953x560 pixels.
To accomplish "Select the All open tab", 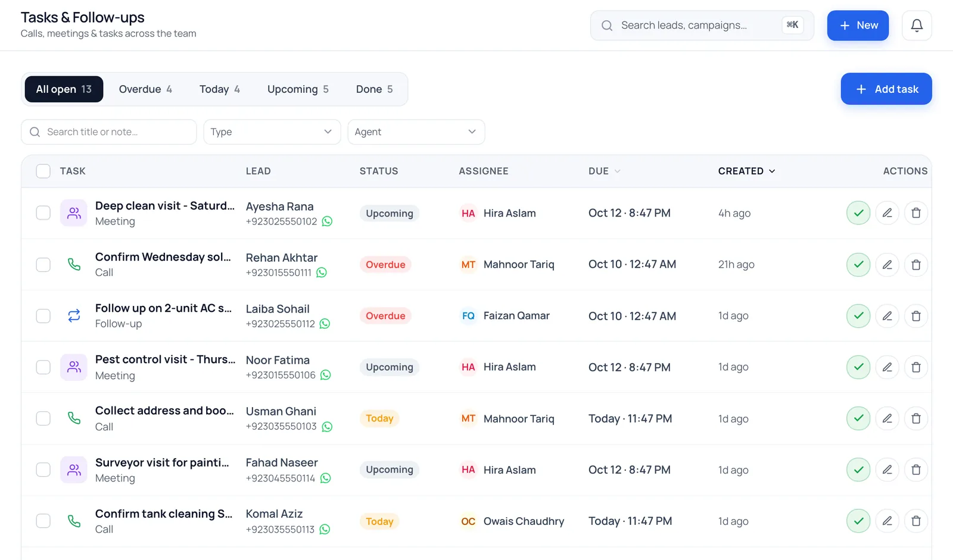I will coord(64,89).
